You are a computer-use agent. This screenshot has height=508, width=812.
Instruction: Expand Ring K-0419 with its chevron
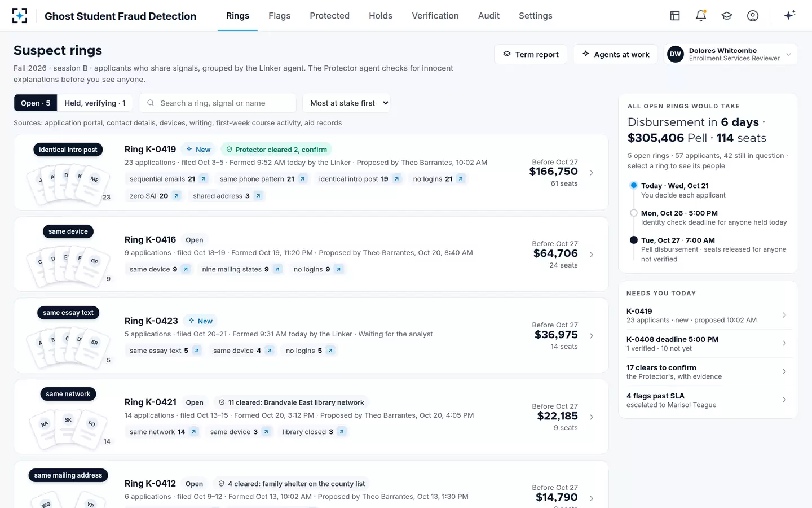[592, 173]
